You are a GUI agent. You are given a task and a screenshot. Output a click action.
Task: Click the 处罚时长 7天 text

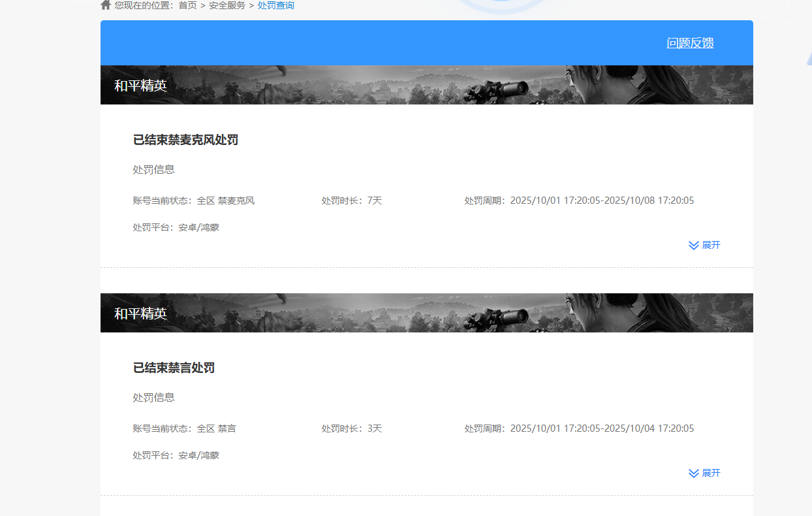351,201
